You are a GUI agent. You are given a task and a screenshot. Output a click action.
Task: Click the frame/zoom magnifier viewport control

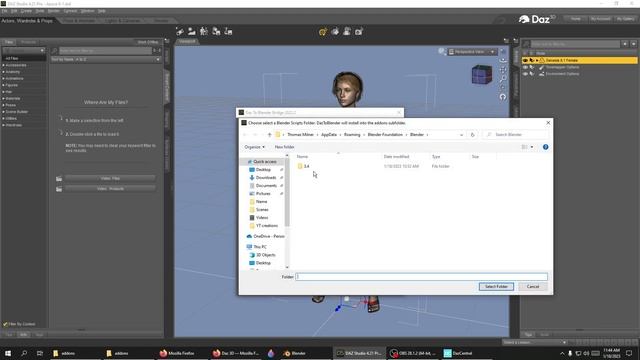pyautogui.click(x=503, y=78)
